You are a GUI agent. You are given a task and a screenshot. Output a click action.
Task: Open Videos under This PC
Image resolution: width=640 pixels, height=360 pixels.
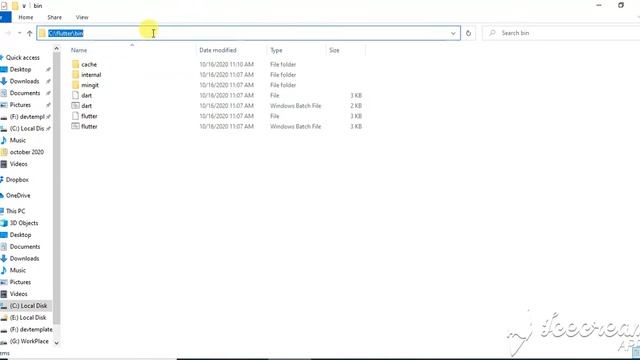click(18, 294)
